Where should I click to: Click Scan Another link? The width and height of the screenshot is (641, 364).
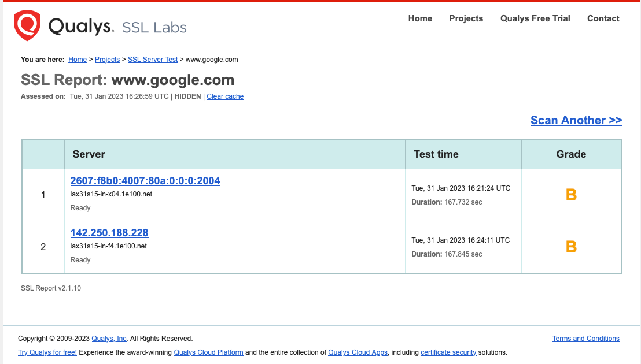coord(576,120)
